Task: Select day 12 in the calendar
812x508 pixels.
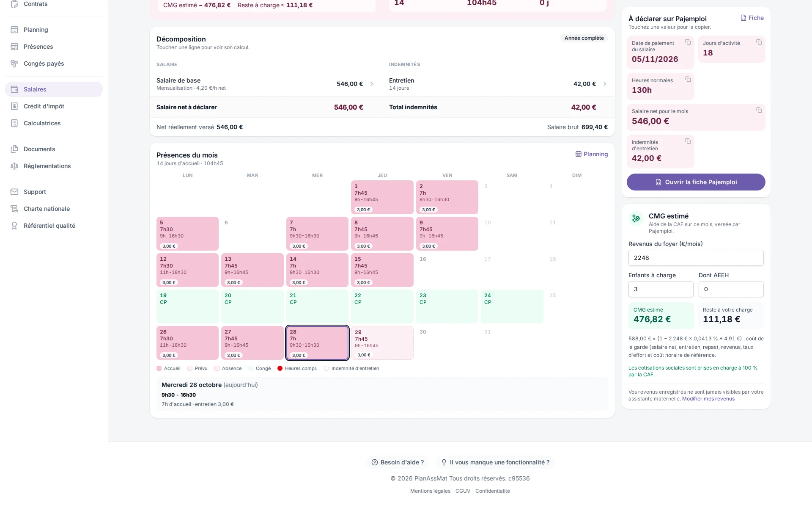Action: 187,270
